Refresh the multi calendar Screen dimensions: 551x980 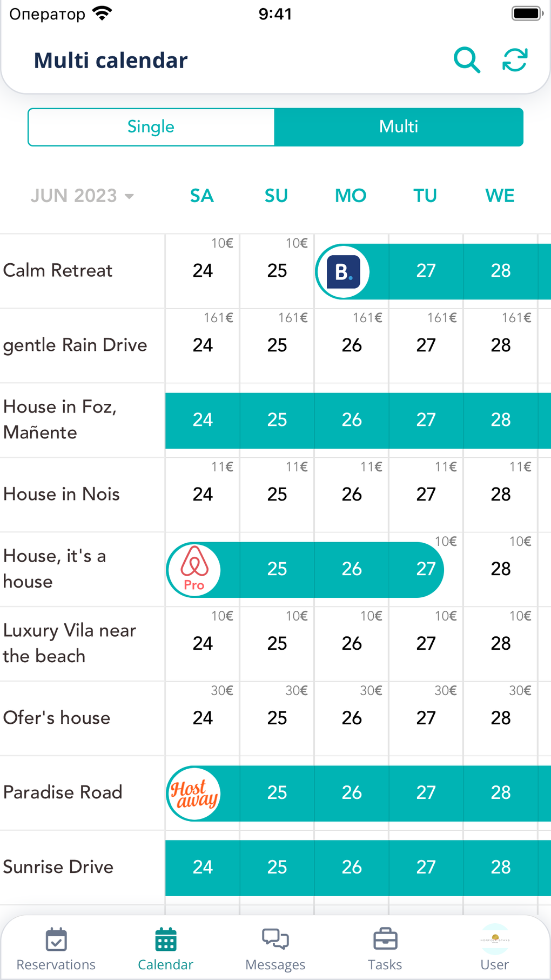(515, 60)
